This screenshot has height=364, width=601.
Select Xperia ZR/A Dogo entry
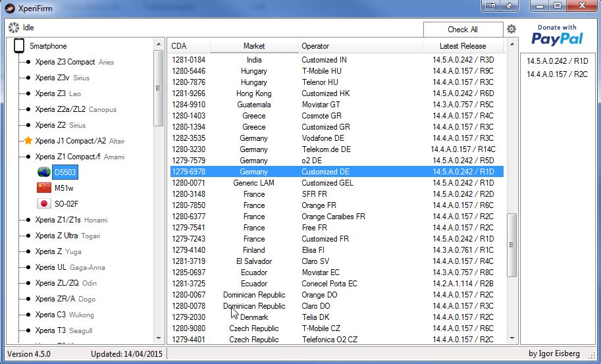(x=65, y=298)
